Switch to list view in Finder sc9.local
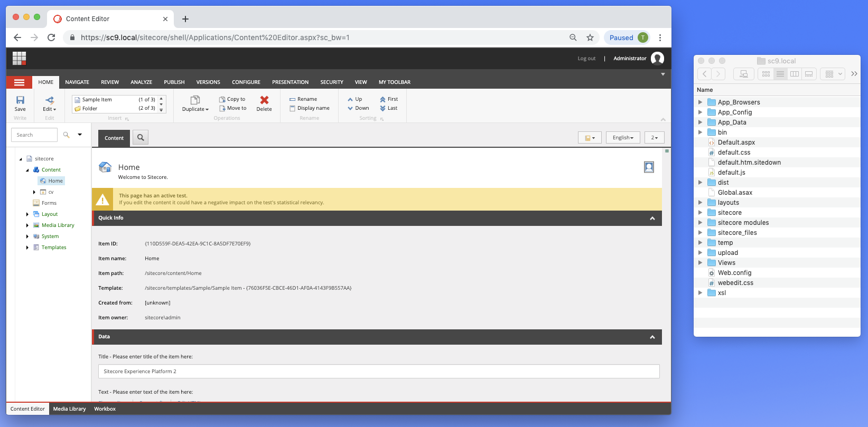The width and height of the screenshot is (868, 427). click(x=780, y=74)
